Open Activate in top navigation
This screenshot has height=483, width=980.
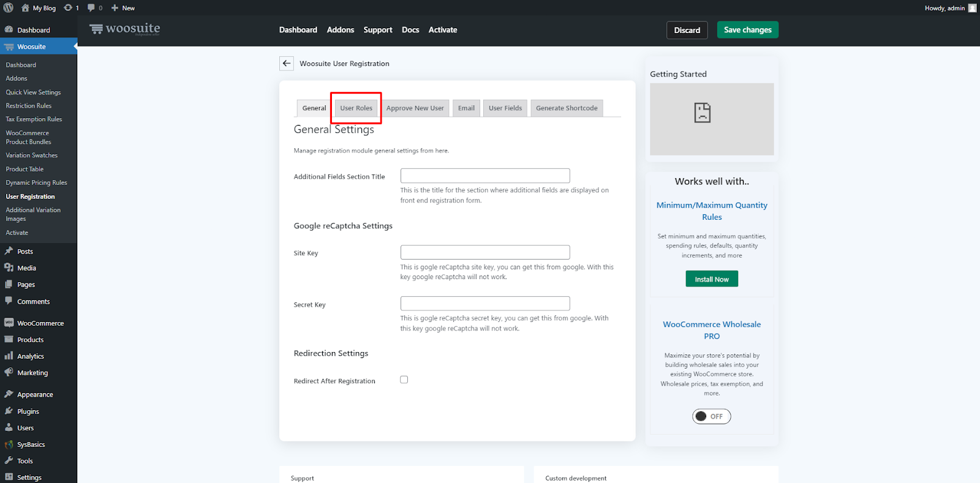pyautogui.click(x=443, y=29)
